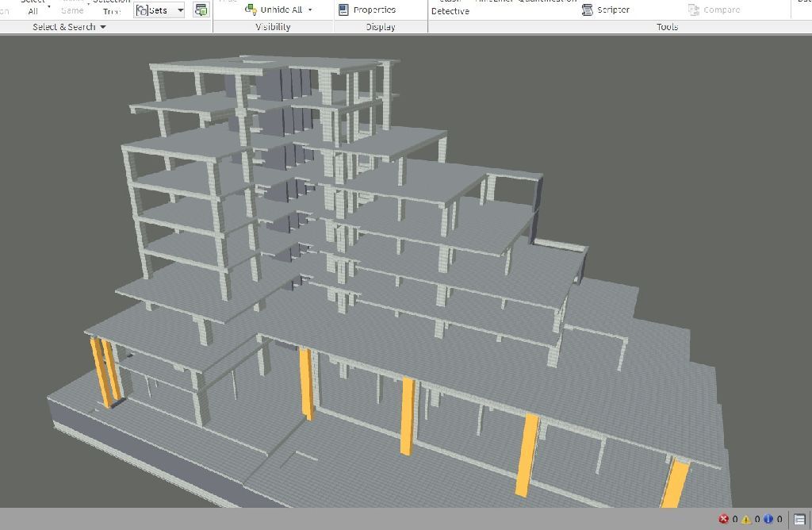
Task: Open the Unhide All dropdown arrow
Action: [310, 10]
